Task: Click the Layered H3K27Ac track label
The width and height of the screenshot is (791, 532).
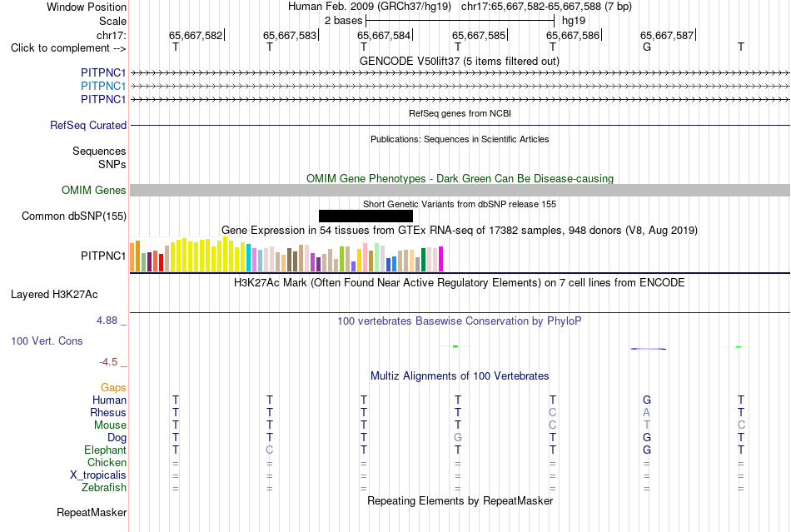Action: coord(54,295)
